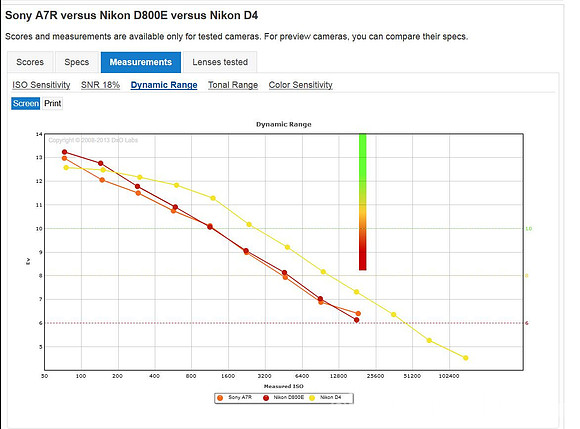Click the Nikon D4 legend label

coord(331,397)
